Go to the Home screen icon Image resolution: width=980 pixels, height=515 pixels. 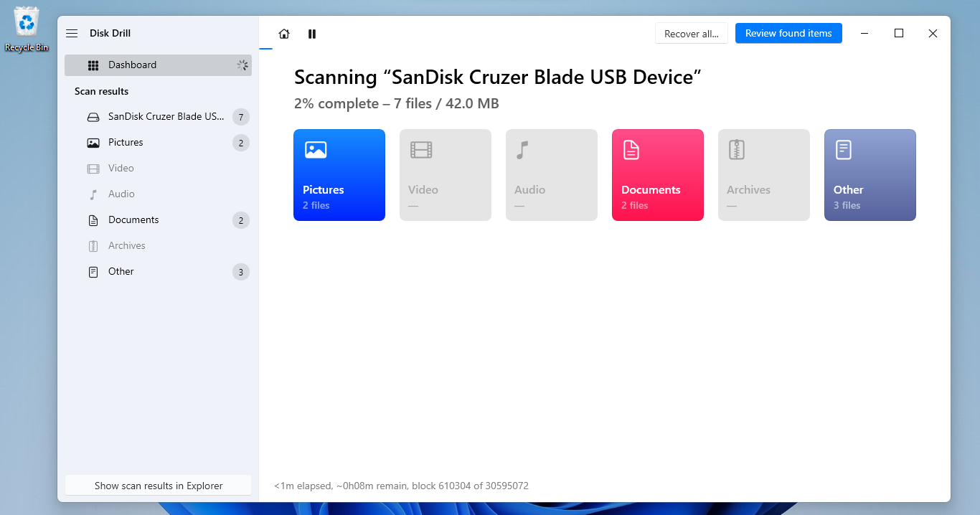pos(284,34)
